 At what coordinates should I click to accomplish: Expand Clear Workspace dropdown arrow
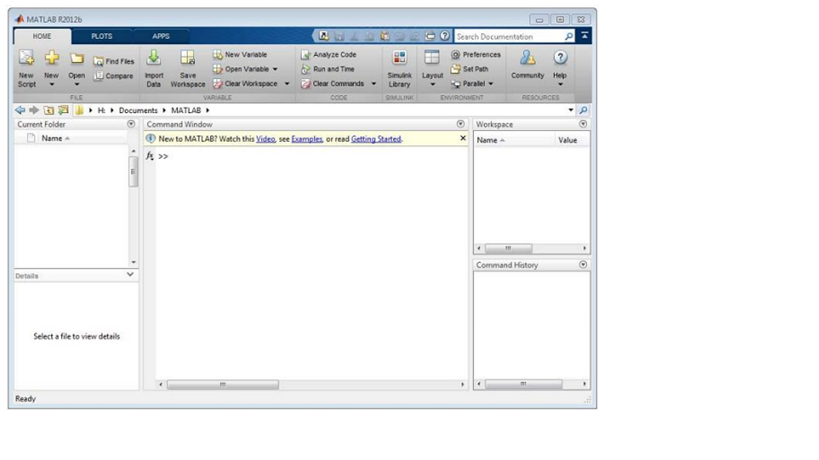click(x=287, y=84)
